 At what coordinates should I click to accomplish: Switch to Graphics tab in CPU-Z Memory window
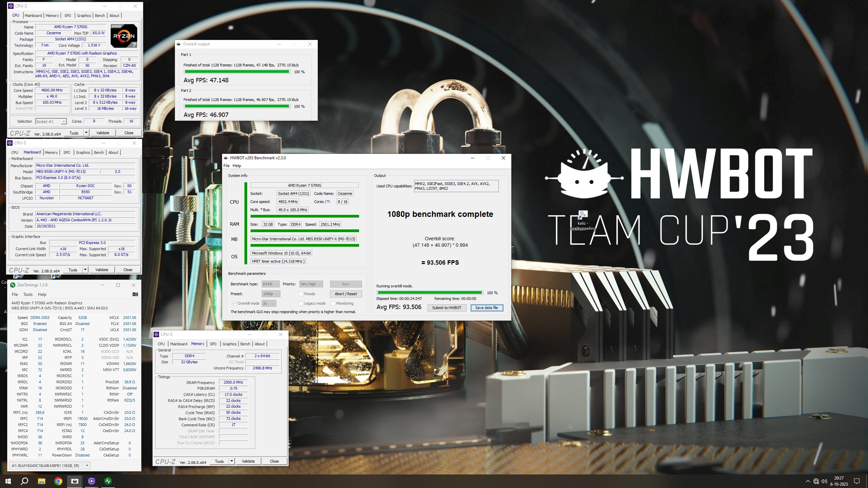tap(229, 344)
